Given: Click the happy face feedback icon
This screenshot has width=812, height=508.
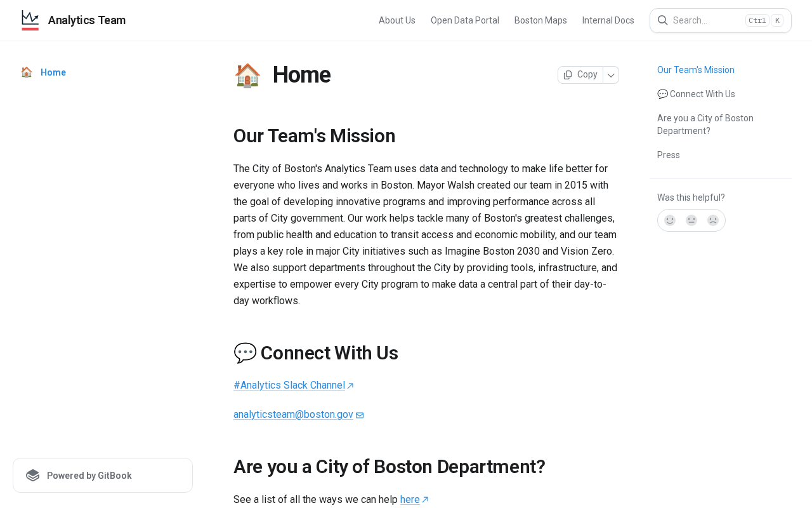Looking at the screenshot, I should [x=670, y=220].
